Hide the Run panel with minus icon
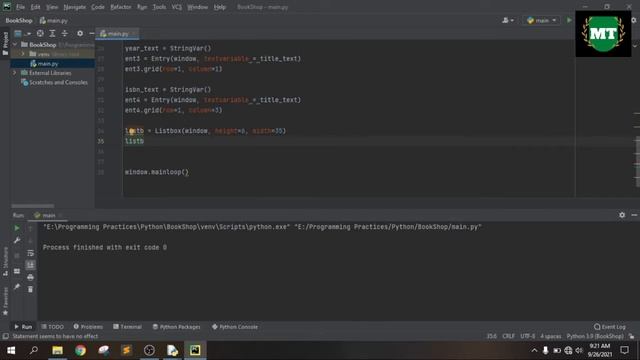Image resolution: width=640 pixels, height=360 pixels. pyautogui.click(x=634, y=215)
